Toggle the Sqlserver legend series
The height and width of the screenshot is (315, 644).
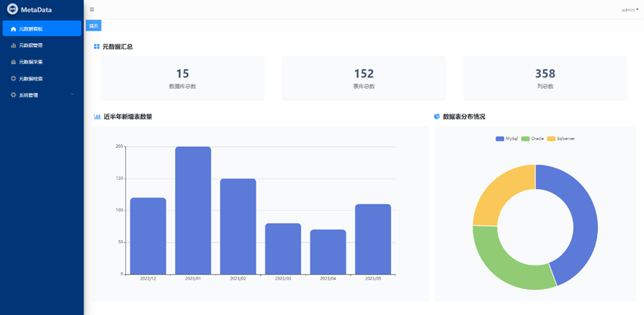click(561, 139)
